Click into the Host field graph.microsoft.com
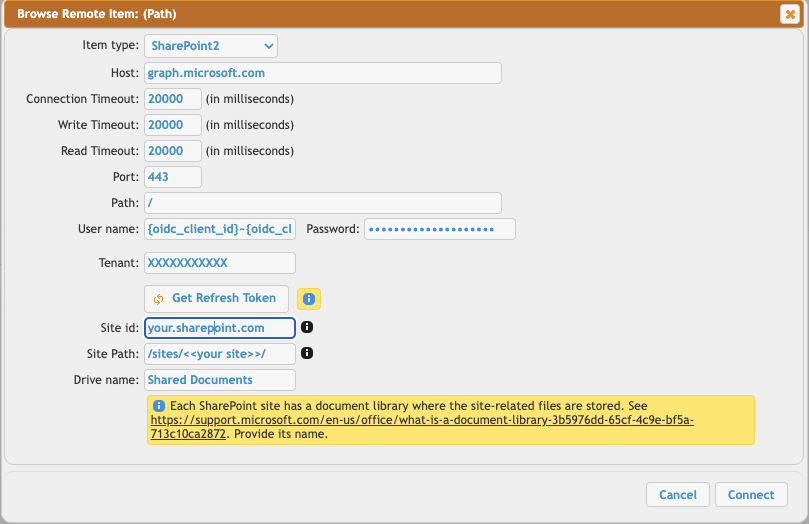Screen dimensions: 809x524 coord(323,73)
